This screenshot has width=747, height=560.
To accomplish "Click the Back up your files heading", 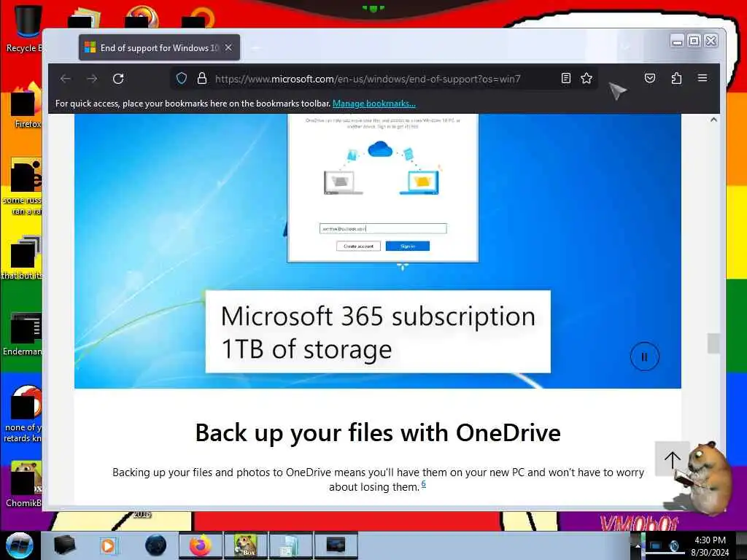I will coord(378,433).
